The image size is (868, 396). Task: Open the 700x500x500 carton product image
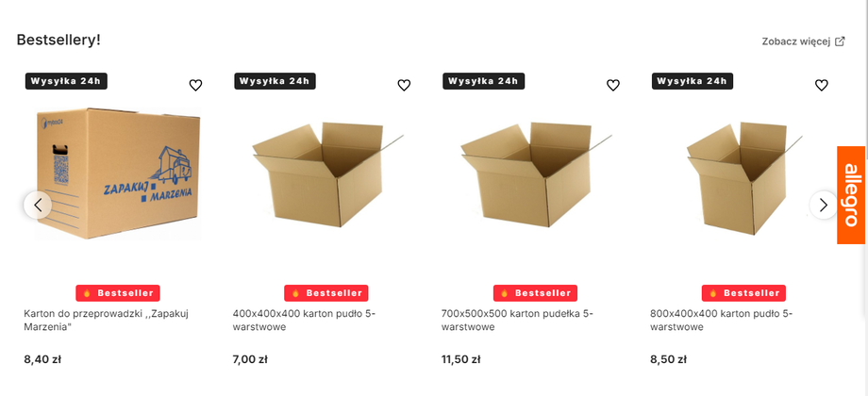536,173
